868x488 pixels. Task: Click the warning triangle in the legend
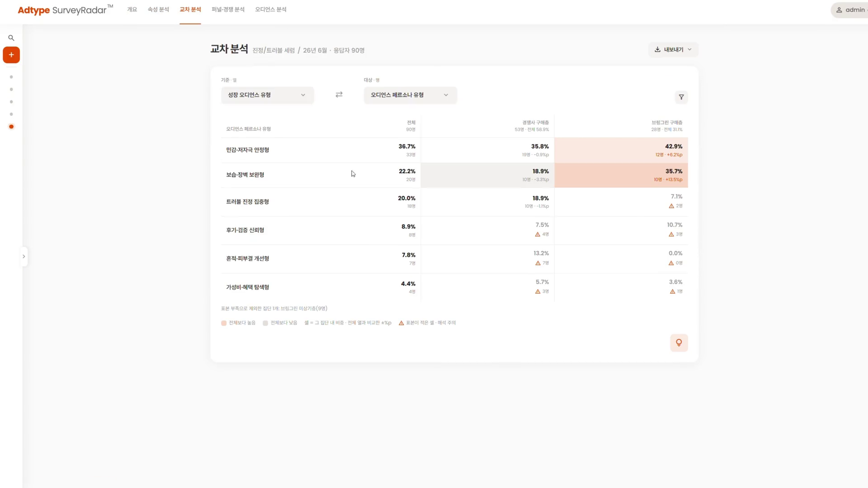(x=401, y=323)
